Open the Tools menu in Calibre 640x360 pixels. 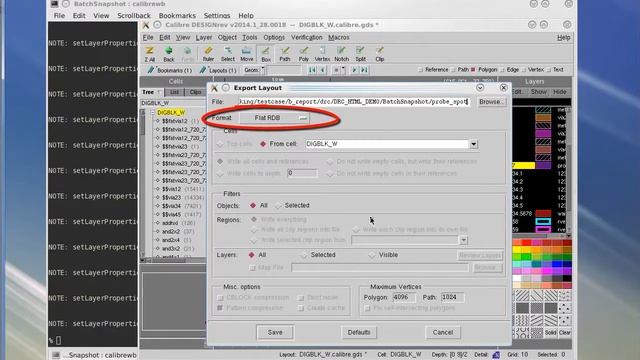point(249,37)
